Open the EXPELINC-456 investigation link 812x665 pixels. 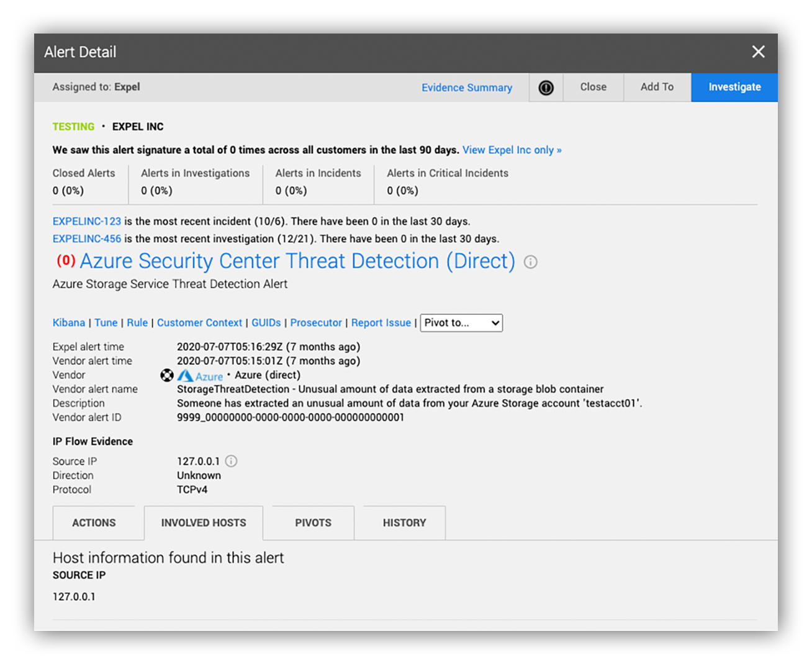(87, 238)
